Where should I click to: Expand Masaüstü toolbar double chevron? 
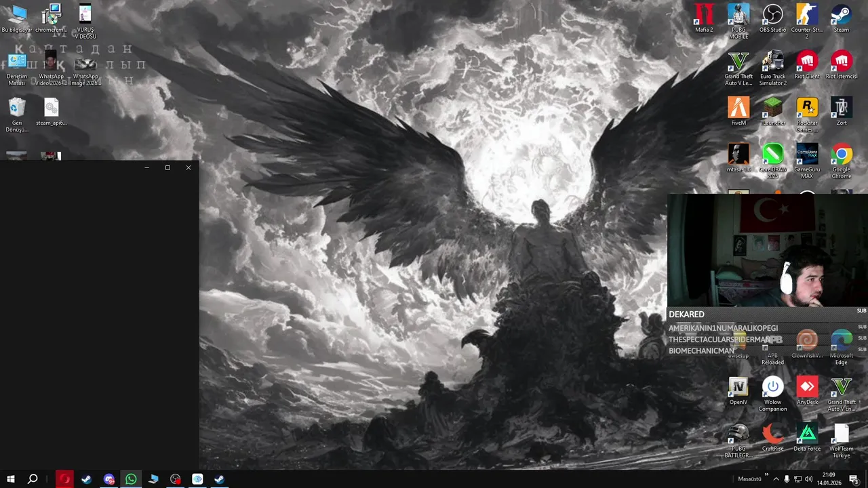tap(767, 475)
